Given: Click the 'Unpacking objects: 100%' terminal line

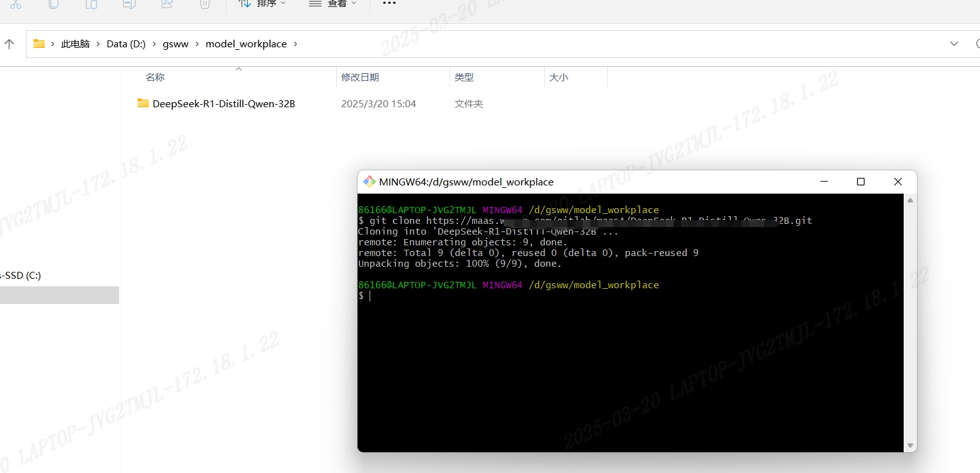Looking at the screenshot, I should click(x=460, y=264).
